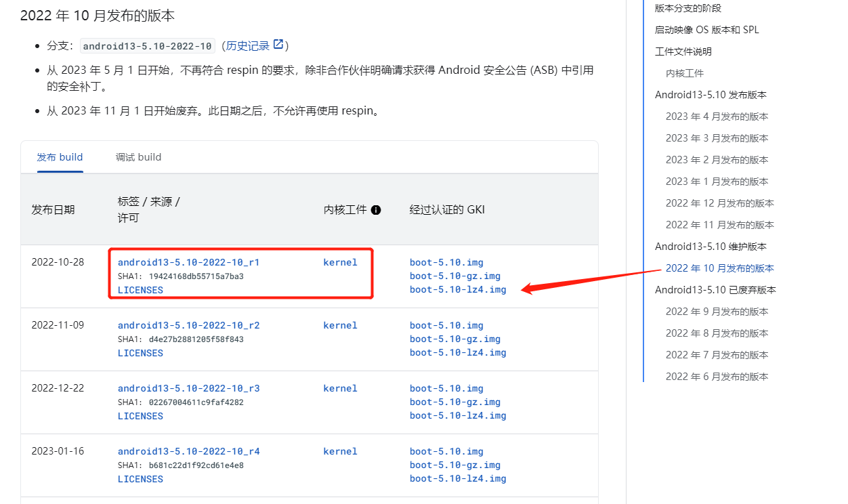Click the 2022-10-28 release date cell
This screenshot has height=504, width=848.
(x=58, y=262)
